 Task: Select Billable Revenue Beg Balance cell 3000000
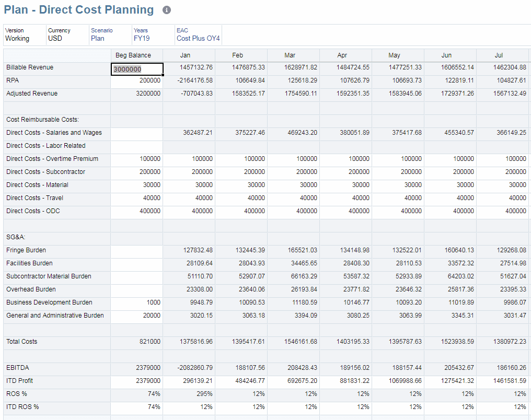(137, 69)
